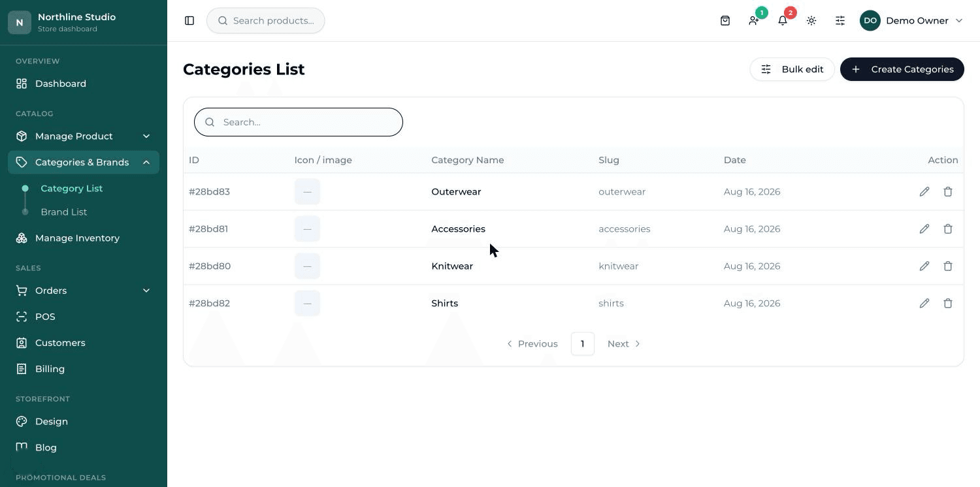This screenshot has width=980, height=487.
Task: Delete the Outerwear category
Action: 948,192
